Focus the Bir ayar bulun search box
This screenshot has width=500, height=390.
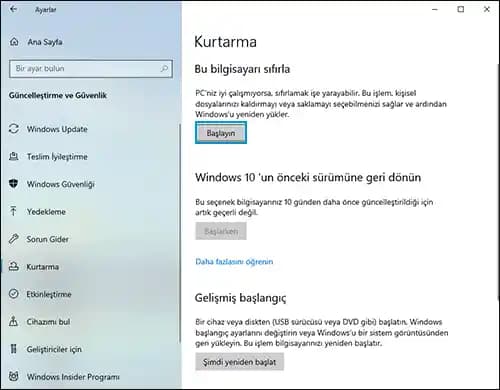91,69
